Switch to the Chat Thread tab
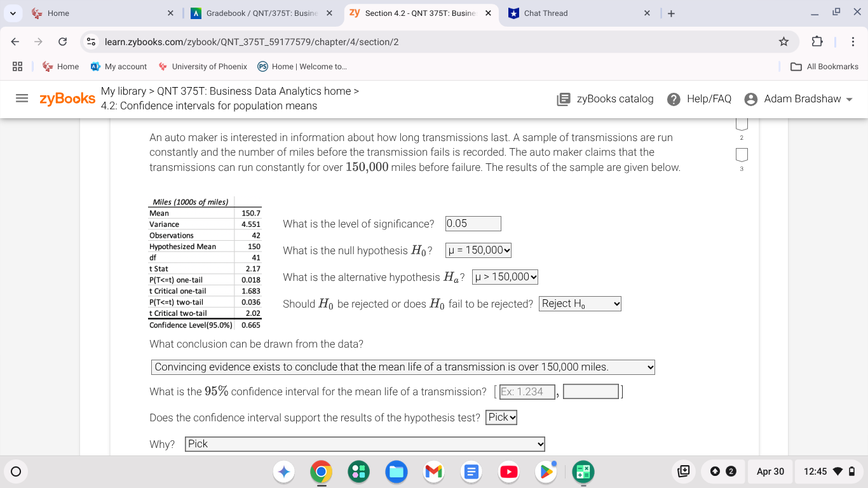The height and width of the screenshot is (488, 868). [x=580, y=13]
